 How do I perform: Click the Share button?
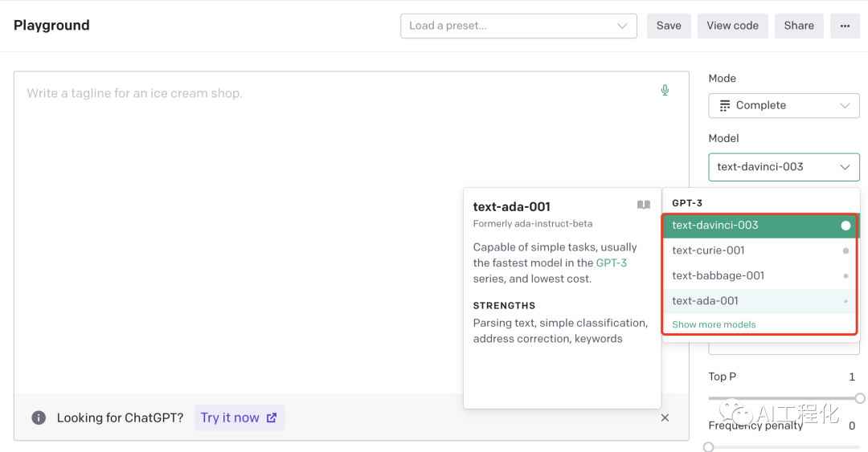[x=799, y=26]
